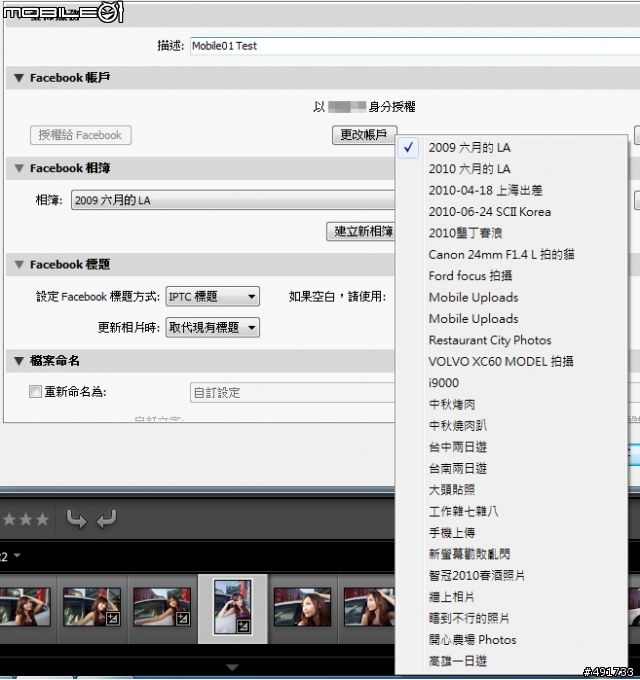Select the first filmstrip thumbnail on the left
This screenshot has height=680, width=640.
(25, 607)
